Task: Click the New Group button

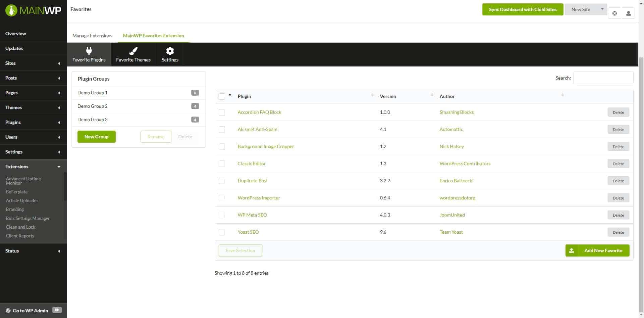Action: tap(96, 137)
